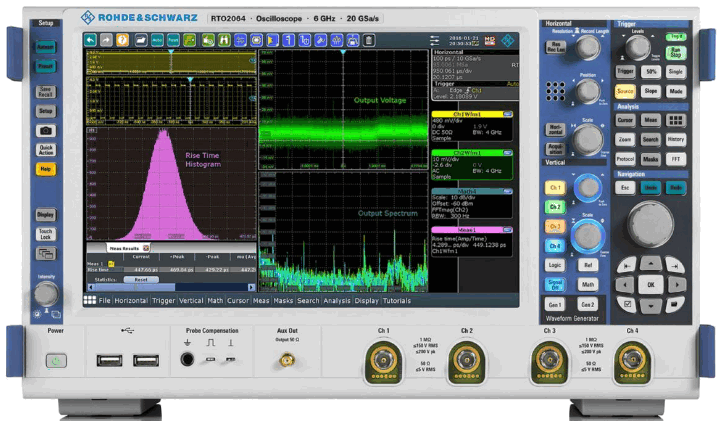Close the Meas Results tab icon
721x421 pixels.
tap(146, 248)
